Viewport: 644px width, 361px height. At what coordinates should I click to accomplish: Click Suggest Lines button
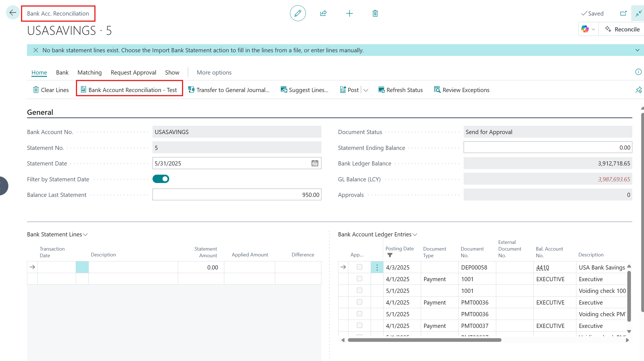[x=304, y=90]
